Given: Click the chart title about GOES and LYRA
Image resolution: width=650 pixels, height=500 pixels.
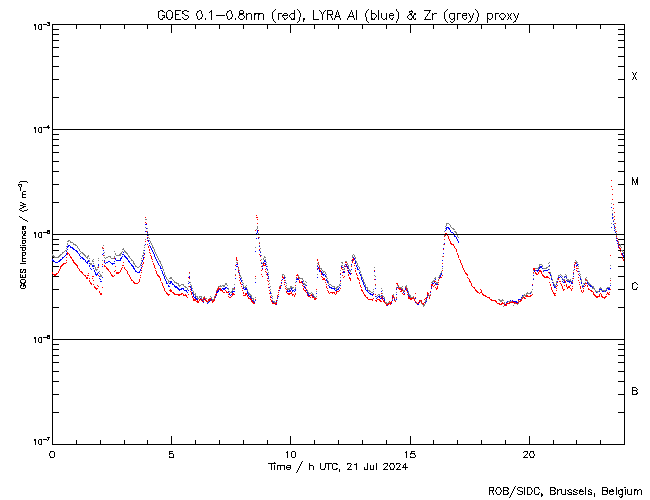Looking at the screenshot, I should 337,14.
